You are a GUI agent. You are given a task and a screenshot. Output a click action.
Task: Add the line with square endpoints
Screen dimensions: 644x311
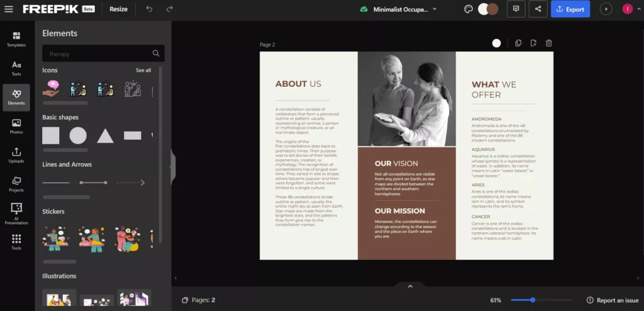click(93, 183)
